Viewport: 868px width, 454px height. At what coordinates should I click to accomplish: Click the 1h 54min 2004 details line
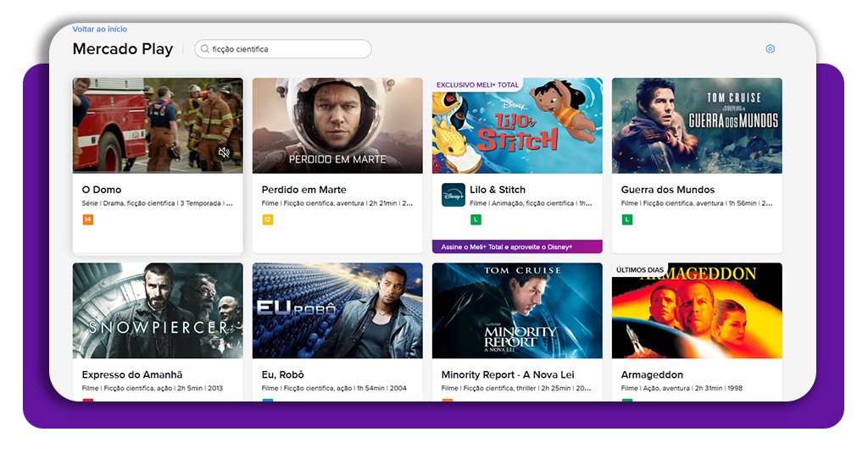[x=334, y=388]
